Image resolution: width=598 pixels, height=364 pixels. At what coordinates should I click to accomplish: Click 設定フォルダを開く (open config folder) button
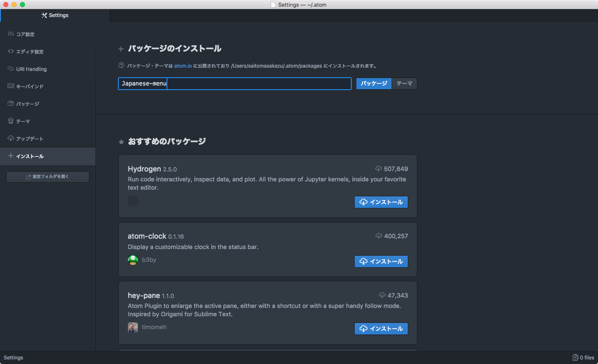click(x=48, y=177)
